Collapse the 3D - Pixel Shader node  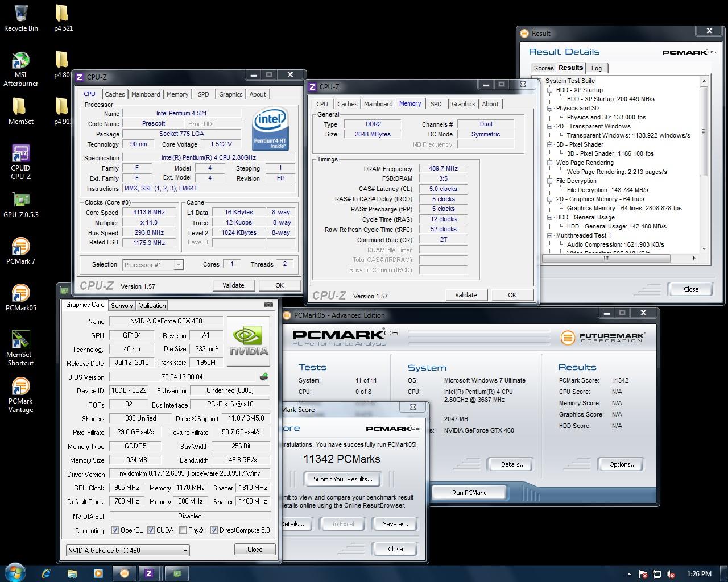[550, 144]
